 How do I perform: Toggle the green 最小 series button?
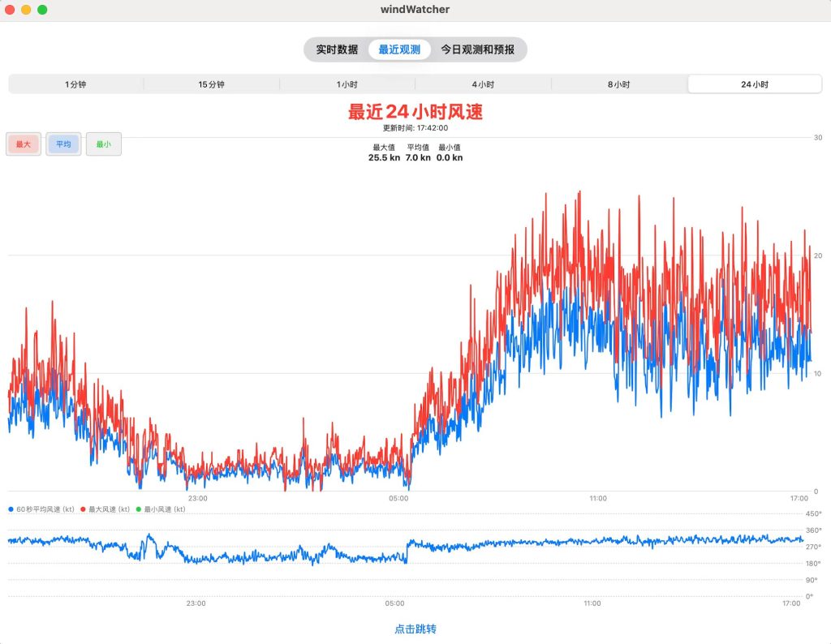104,144
